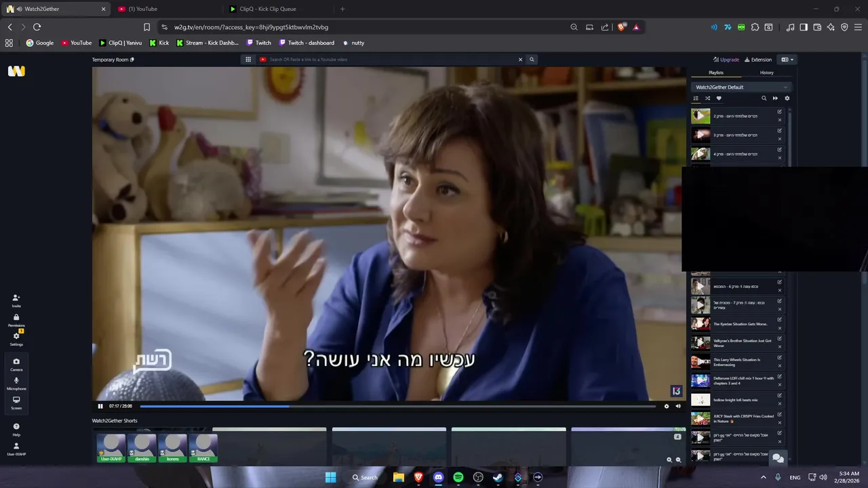This screenshot has width=868, height=488.
Task: Click the Brave Shields lion icon in address bar
Action: [621, 27]
